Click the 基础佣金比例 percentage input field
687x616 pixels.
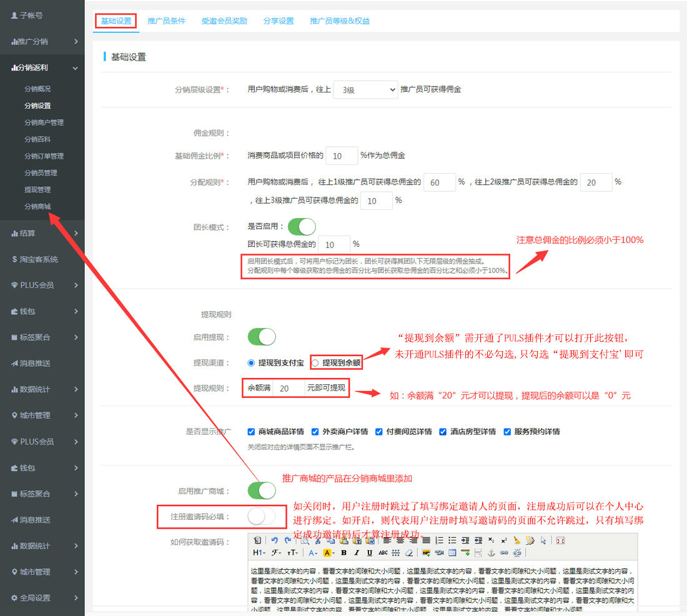pyautogui.click(x=341, y=156)
